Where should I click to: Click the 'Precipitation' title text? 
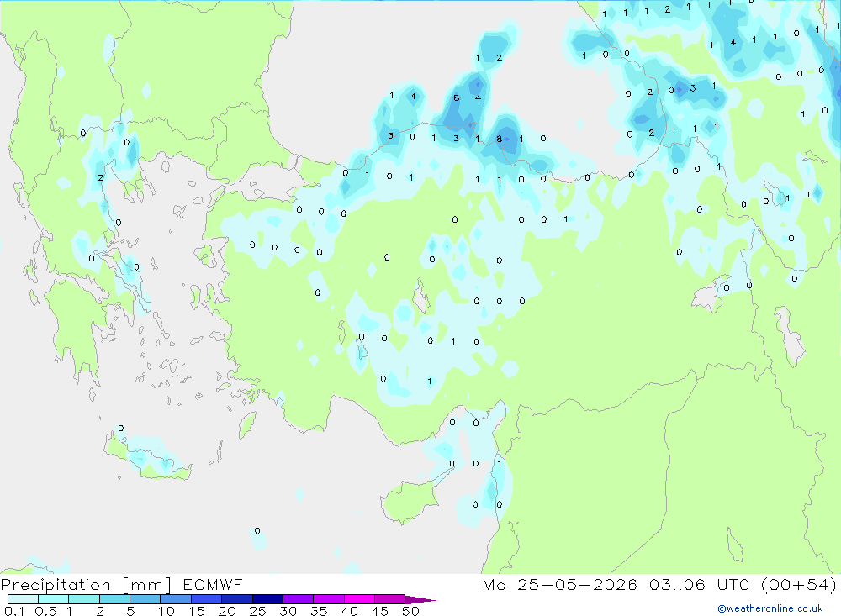coord(56,585)
